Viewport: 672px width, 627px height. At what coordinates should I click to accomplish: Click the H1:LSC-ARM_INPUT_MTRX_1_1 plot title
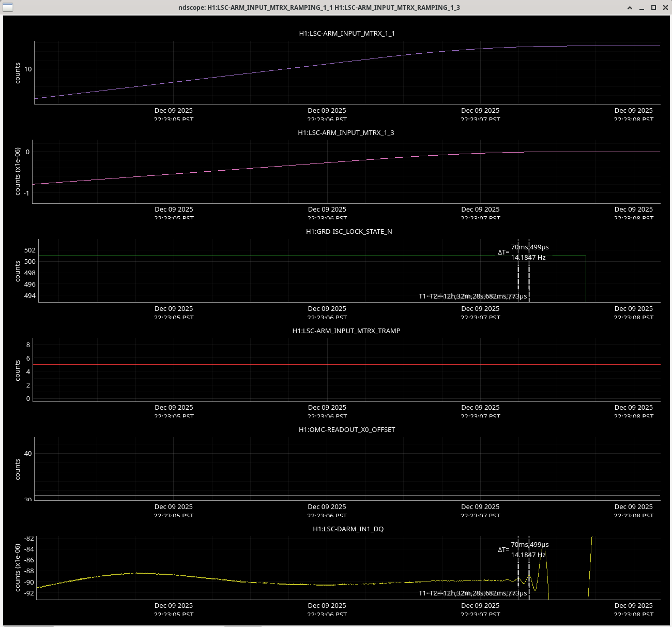(346, 33)
